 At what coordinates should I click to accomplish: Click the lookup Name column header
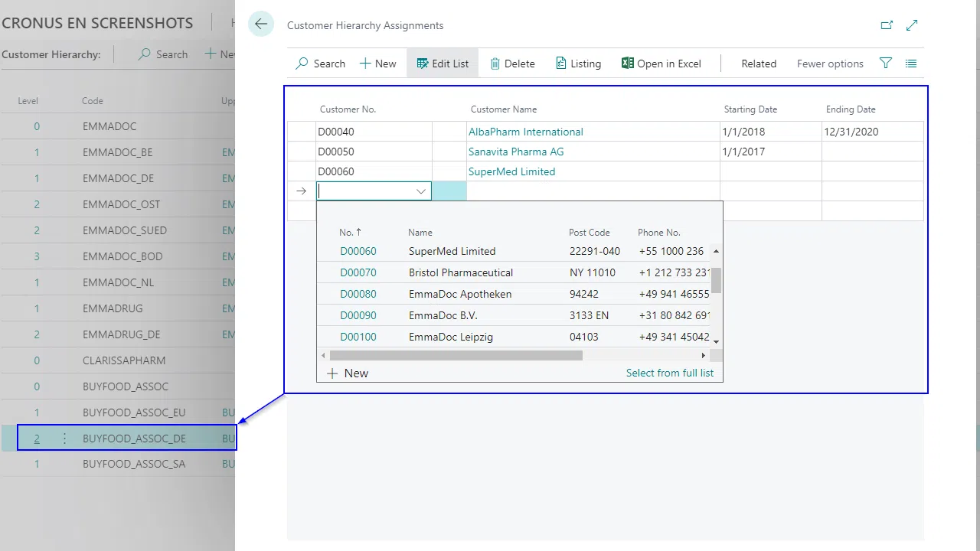coord(420,232)
